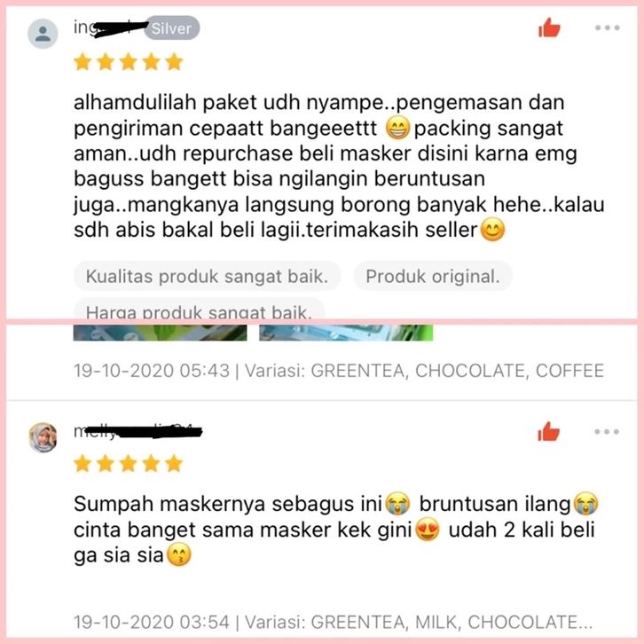Open the gray default avatar profile

(43, 34)
